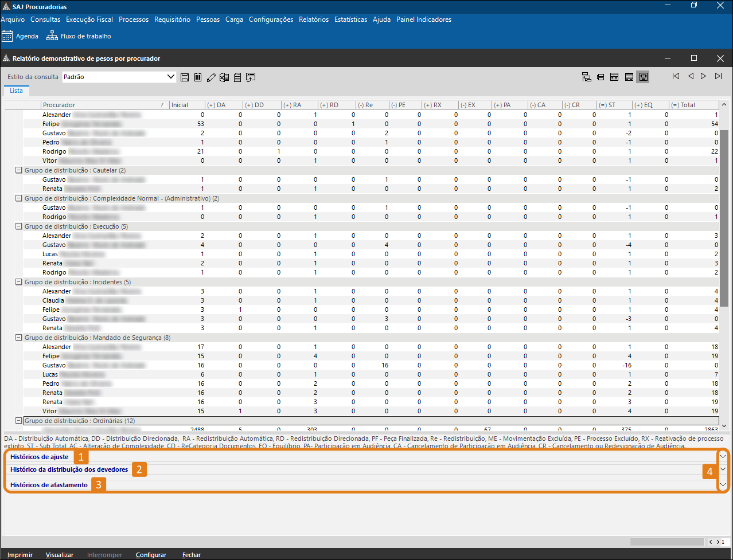Collapse the Mandado de Segurança group

tap(19, 338)
